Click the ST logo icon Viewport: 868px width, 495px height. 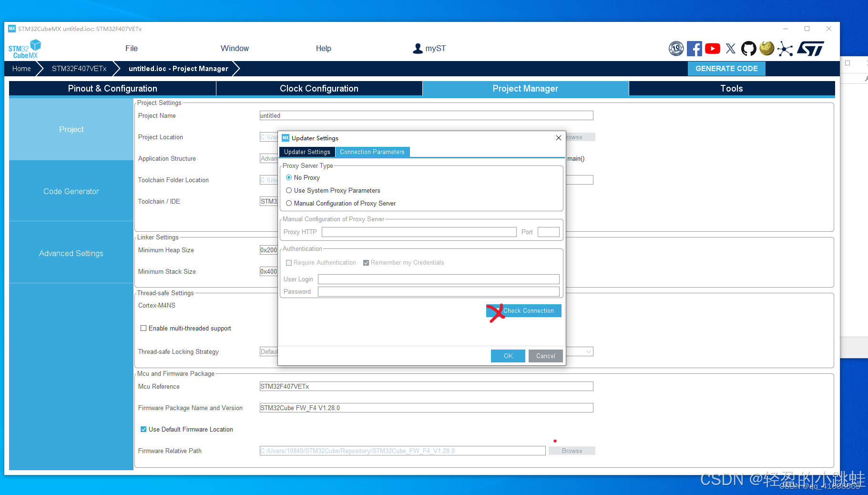(810, 49)
